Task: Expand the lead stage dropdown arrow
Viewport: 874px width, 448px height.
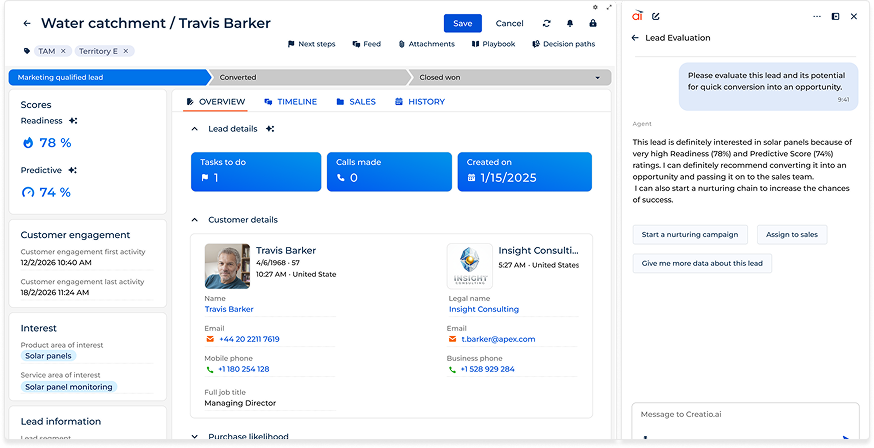Action: click(598, 77)
